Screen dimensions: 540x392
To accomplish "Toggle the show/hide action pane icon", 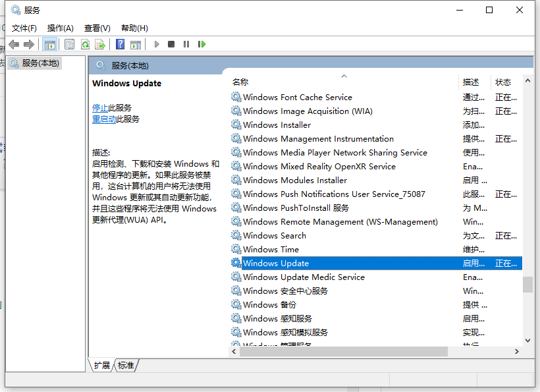I will 136,44.
